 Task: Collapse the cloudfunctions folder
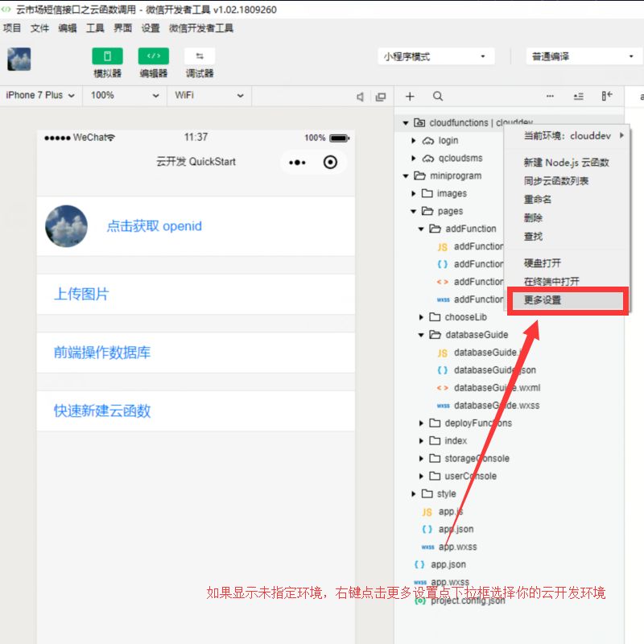pyautogui.click(x=406, y=123)
